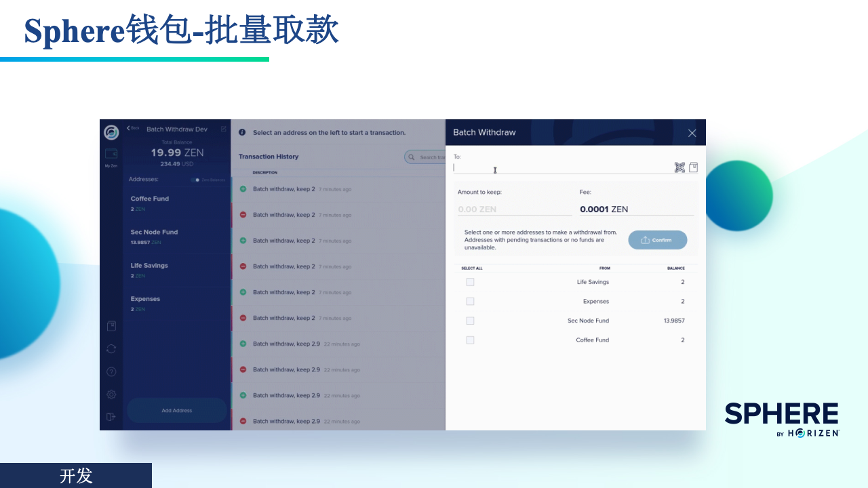Click the BALANCE column header
The height and width of the screenshot is (488, 868).
point(675,268)
